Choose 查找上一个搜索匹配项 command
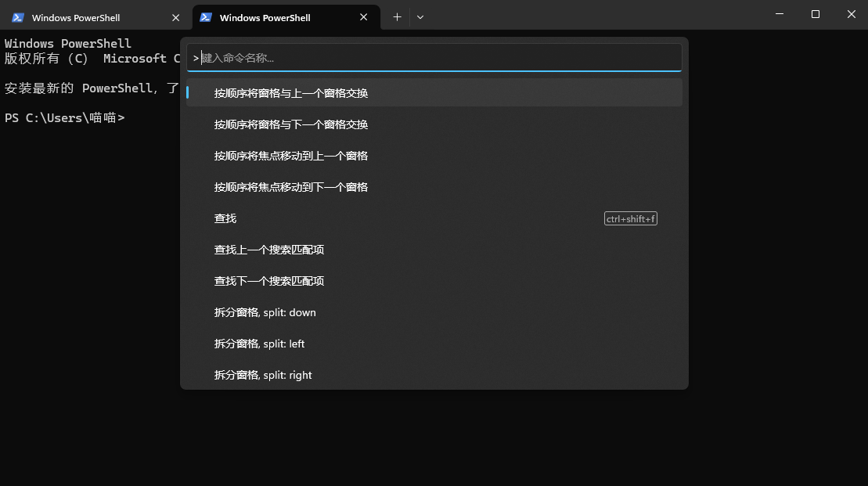 pyautogui.click(x=269, y=250)
